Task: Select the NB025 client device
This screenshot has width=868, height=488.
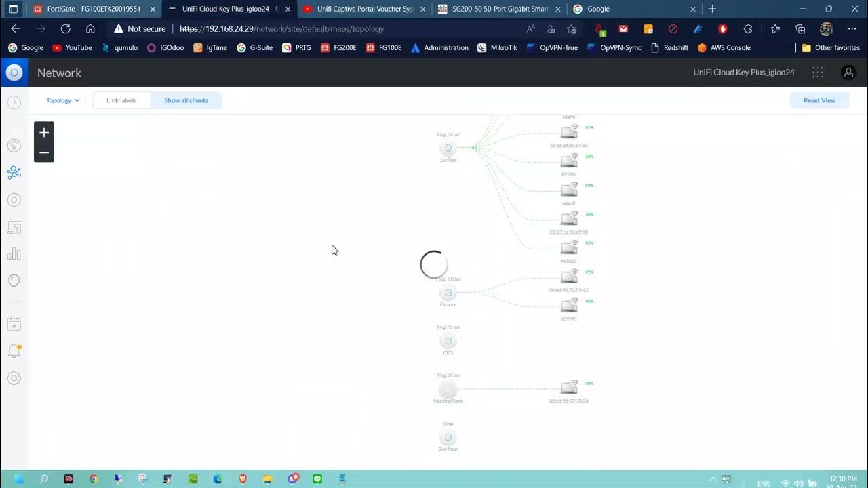Action: click(x=569, y=248)
